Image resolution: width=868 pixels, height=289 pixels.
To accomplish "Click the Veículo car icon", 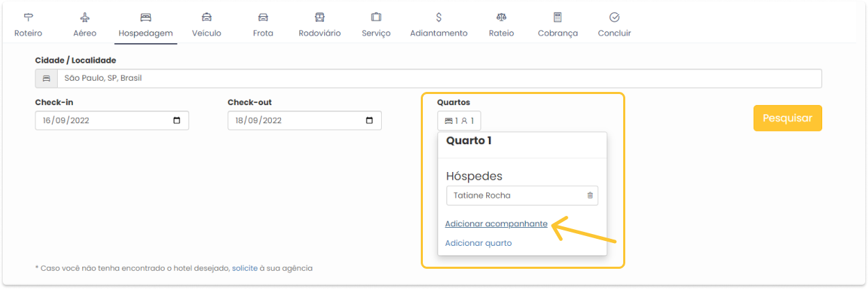I will pos(207,17).
